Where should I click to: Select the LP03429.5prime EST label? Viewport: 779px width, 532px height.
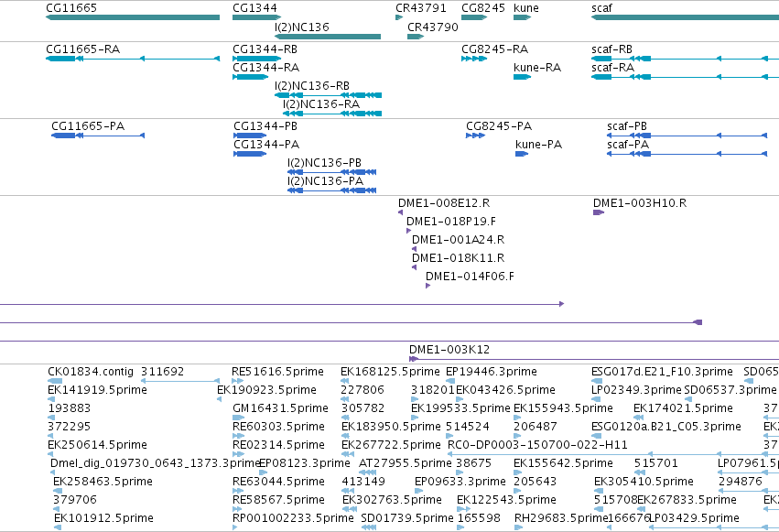click(x=694, y=518)
